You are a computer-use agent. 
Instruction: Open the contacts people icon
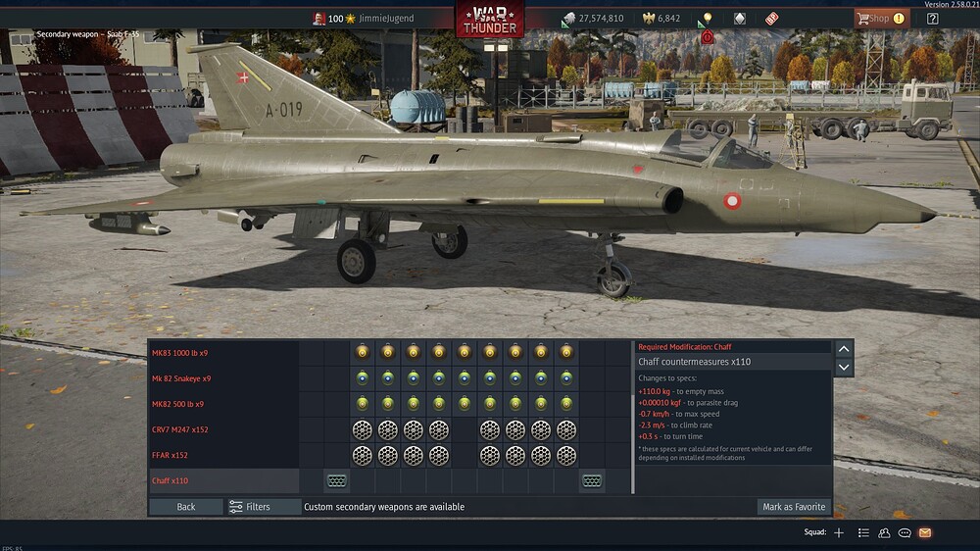click(x=884, y=532)
